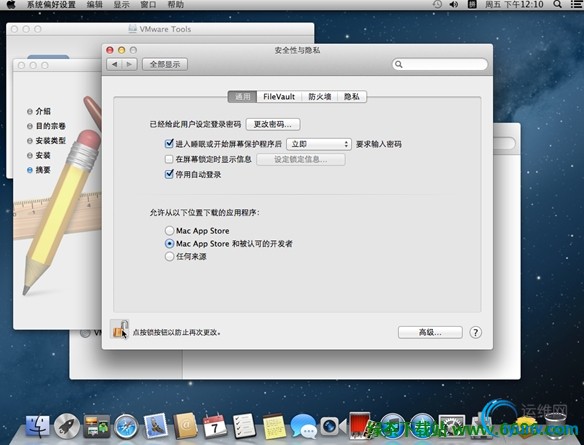The width and height of the screenshot is (584, 445).
Task: Click the 全部显示 button
Action: [165, 64]
